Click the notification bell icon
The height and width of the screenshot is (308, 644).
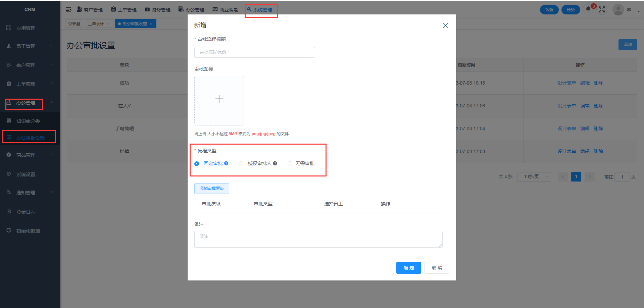588,9
